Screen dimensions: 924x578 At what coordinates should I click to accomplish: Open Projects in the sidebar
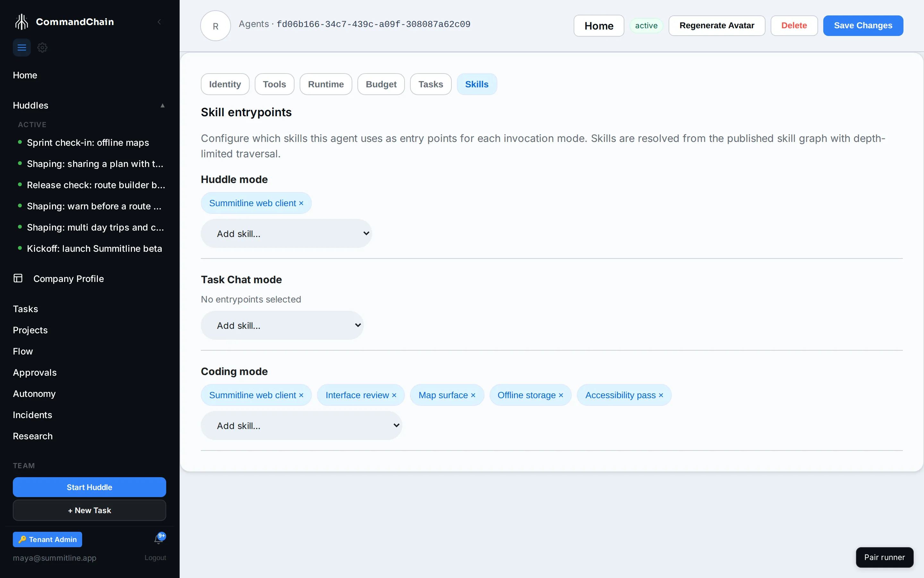[x=30, y=330]
